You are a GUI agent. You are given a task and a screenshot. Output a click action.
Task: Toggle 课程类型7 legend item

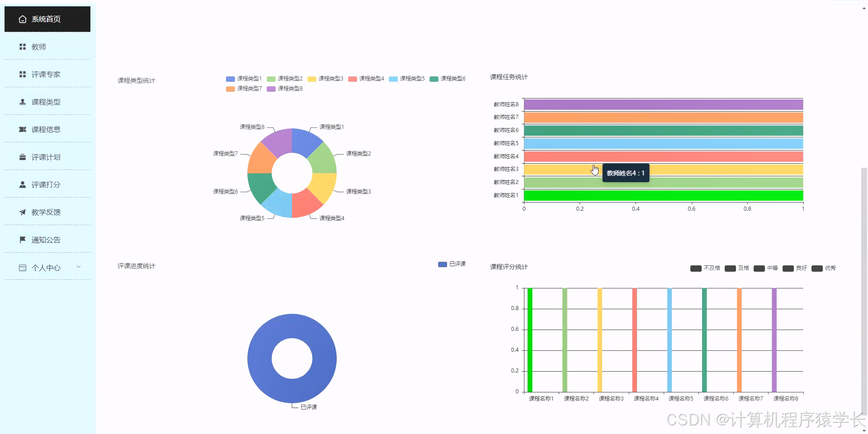[x=244, y=89]
